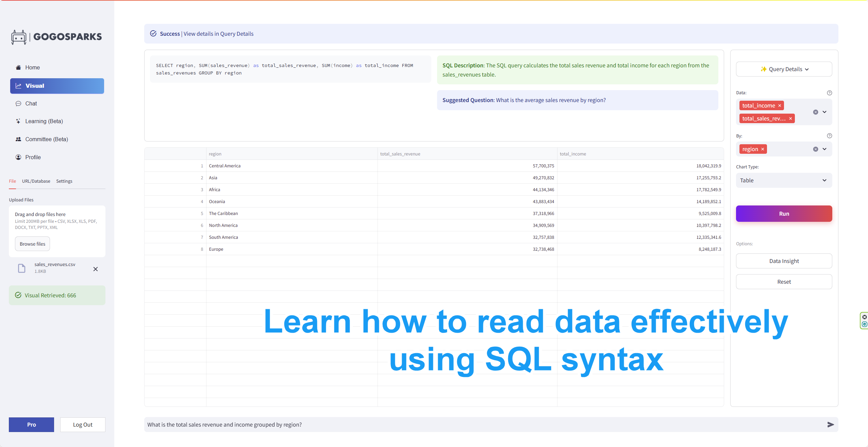868x447 pixels.
Task: Remove the total_income tag
Action: [780, 106]
